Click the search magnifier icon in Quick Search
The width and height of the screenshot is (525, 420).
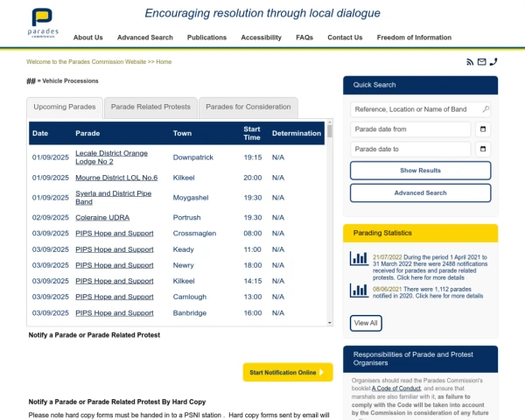point(486,109)
